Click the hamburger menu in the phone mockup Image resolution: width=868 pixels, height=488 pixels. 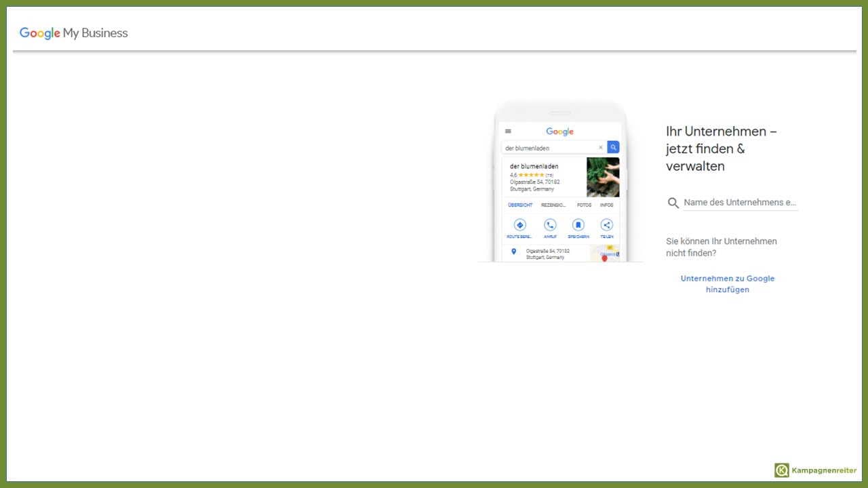[508, 131]
